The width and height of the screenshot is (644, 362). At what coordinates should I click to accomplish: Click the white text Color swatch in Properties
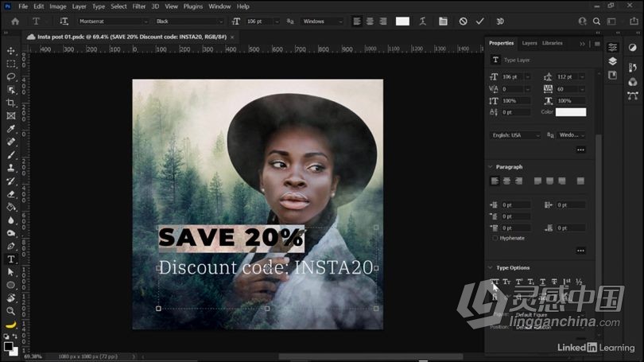[x=570, y=112]
